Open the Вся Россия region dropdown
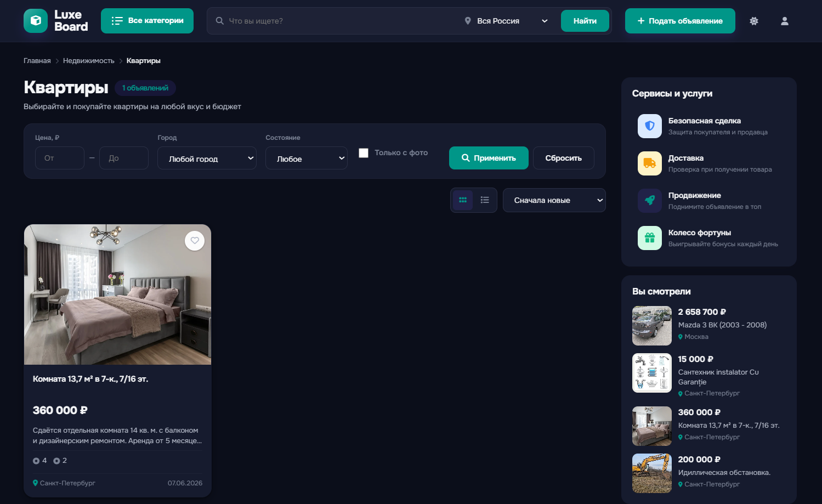 506,21
